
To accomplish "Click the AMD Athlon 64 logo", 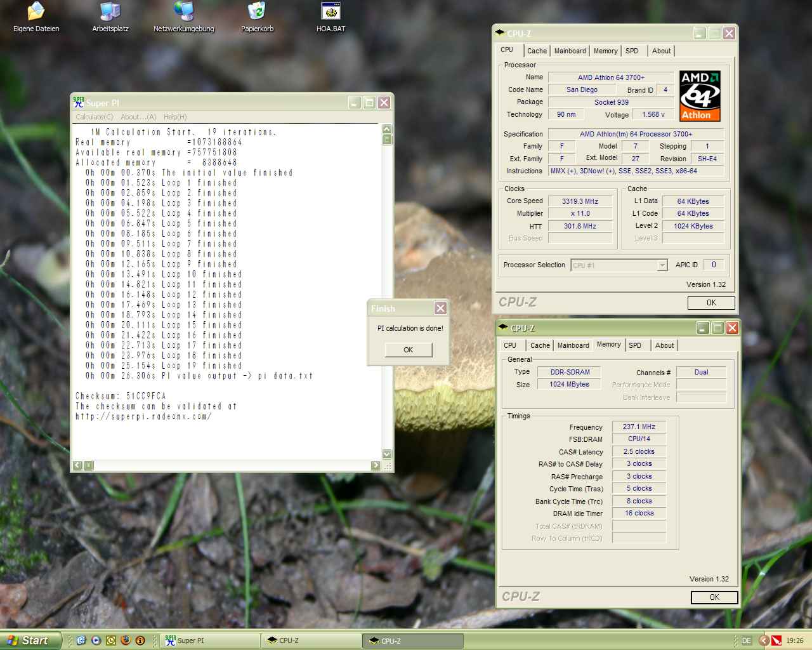I will [x=700, y=96].
